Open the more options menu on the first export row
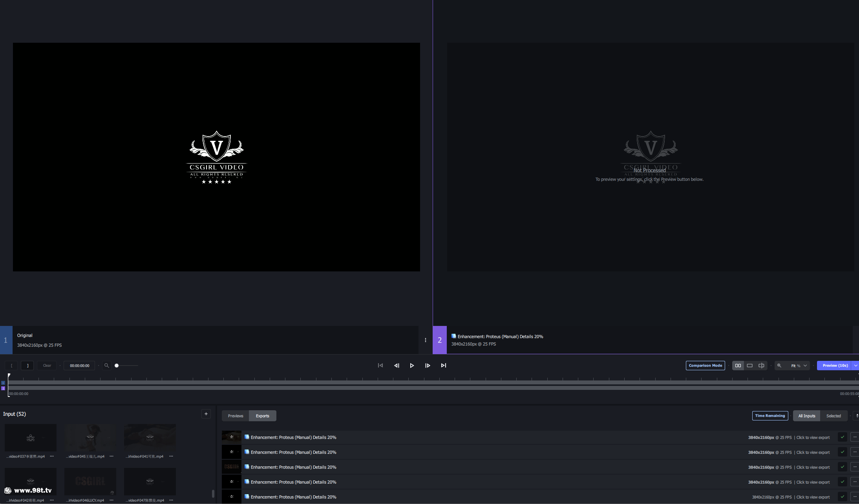This screenshot has width=859, height=504. point(855,437)
